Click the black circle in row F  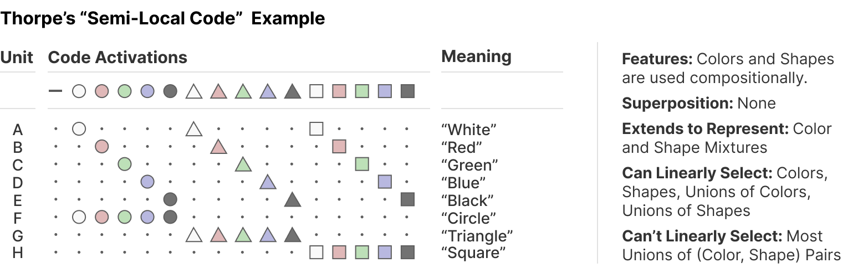pyautogui.click(x=170, y=218)
